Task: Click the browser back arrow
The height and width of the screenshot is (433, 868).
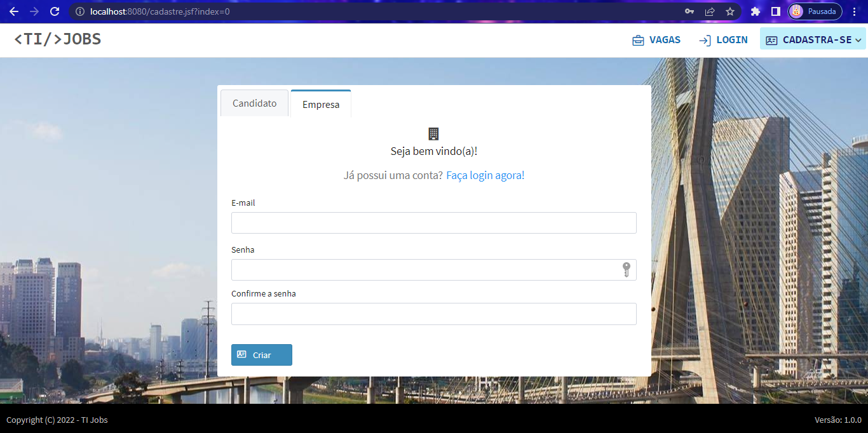Action: pos(14,11)
